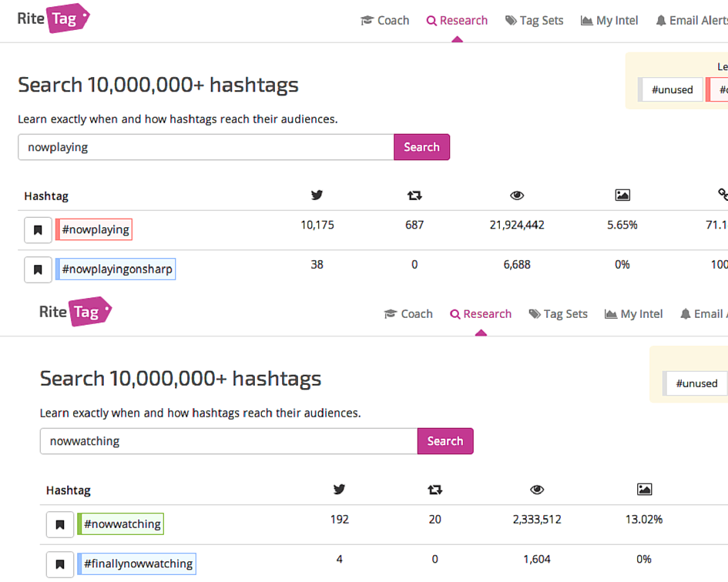
Task: Sort top table by image icon column
Action: pos(622,195)
